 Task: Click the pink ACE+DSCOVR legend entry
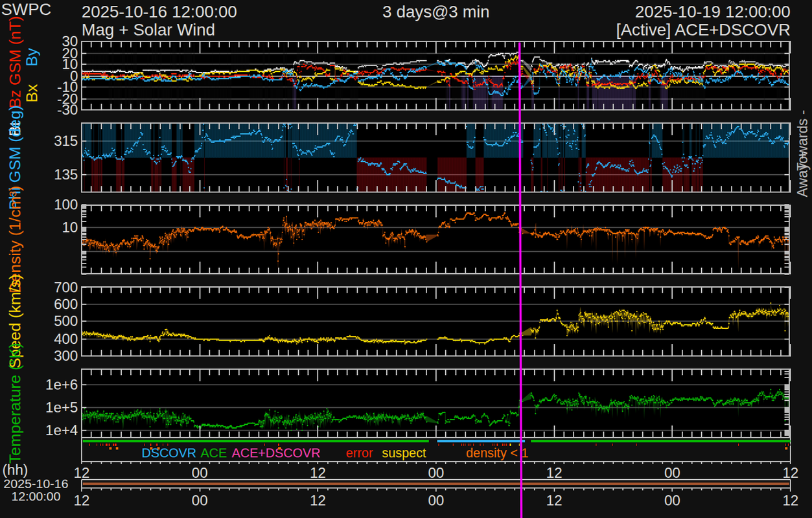[x=276, y=453]
